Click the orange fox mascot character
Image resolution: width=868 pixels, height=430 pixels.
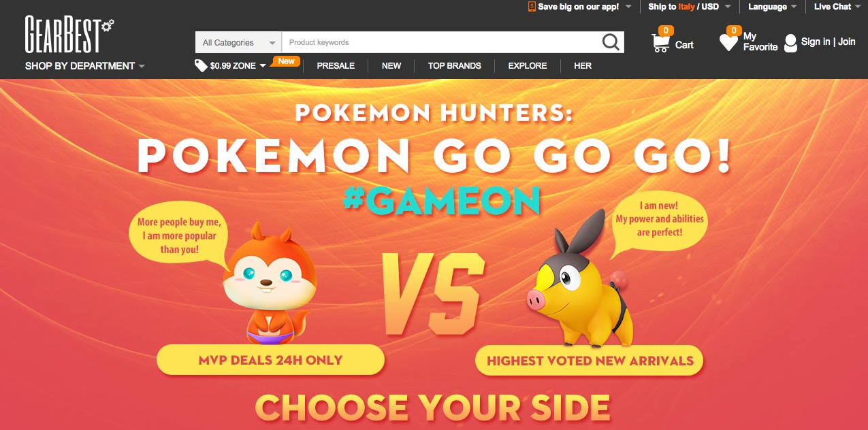click(266, 280)
